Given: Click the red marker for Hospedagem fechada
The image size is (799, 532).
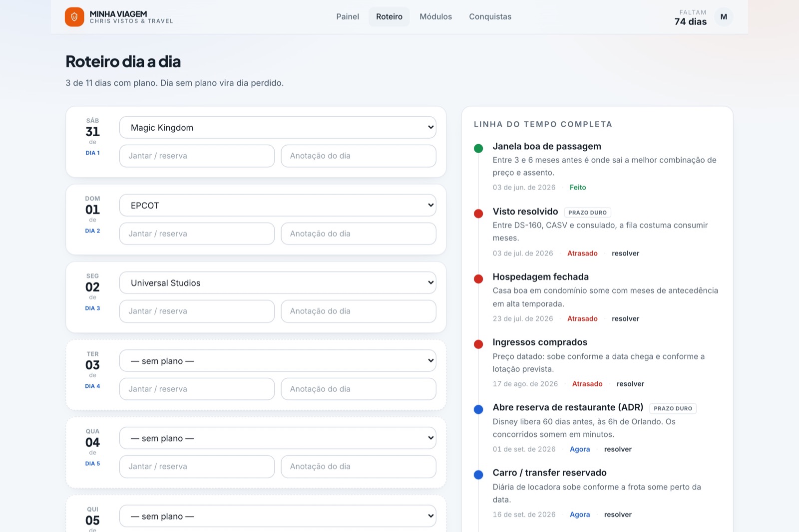Looking at the screenshot, I should 478,278.
